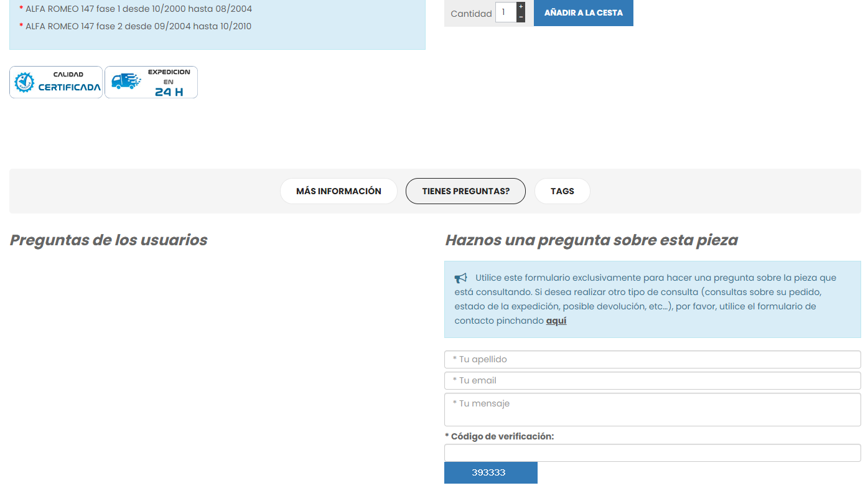Click the Calidad Certificada badge
Viewport: 868px width, 488px height.
coord(56,82)
